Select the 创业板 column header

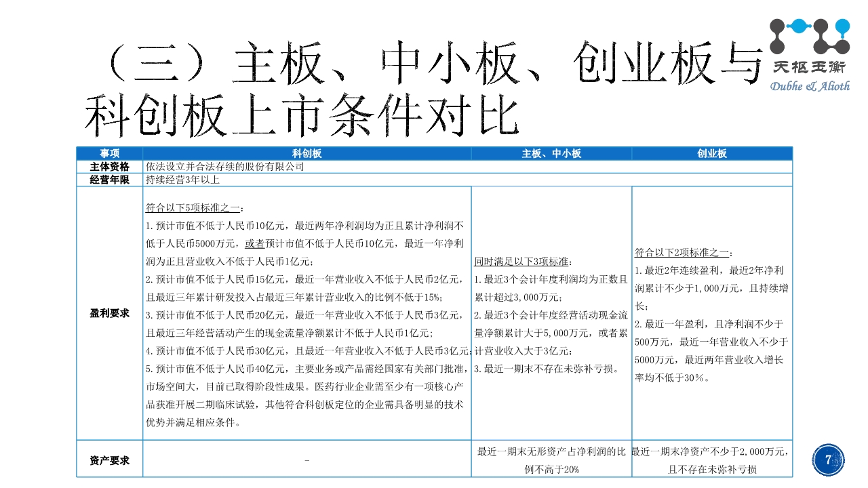[711, 154]
